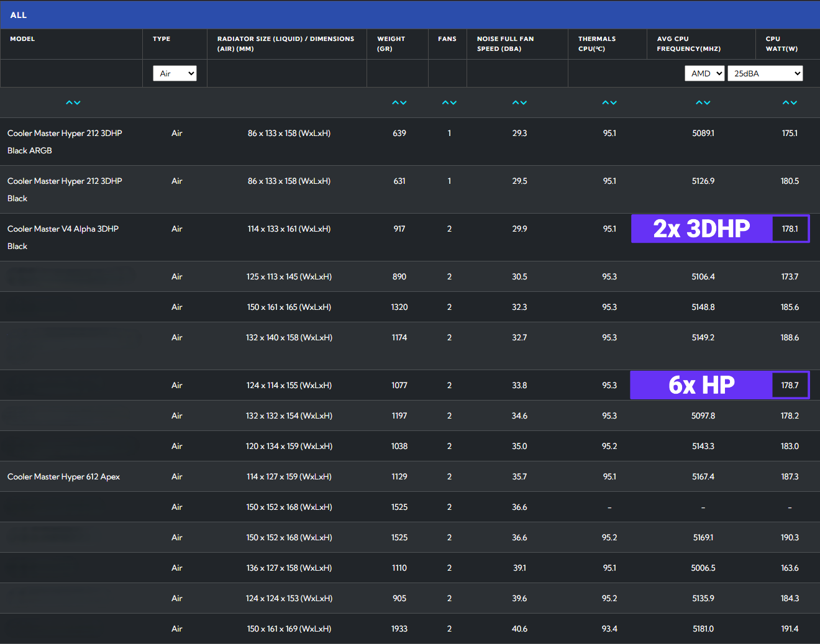Click the Radiator Size / Dimensions column header

(285, 43)
